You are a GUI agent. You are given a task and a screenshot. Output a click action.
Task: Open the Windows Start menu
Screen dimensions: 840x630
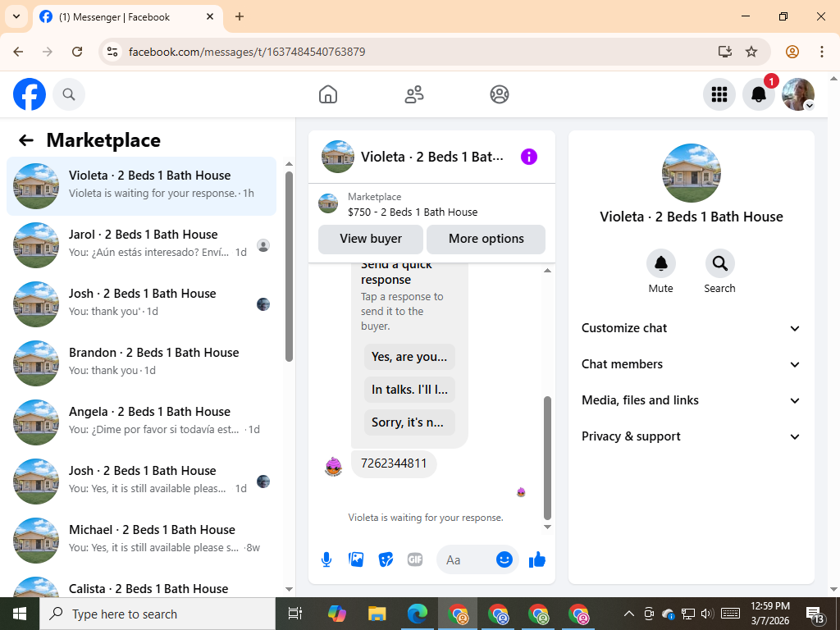[20, 614]
